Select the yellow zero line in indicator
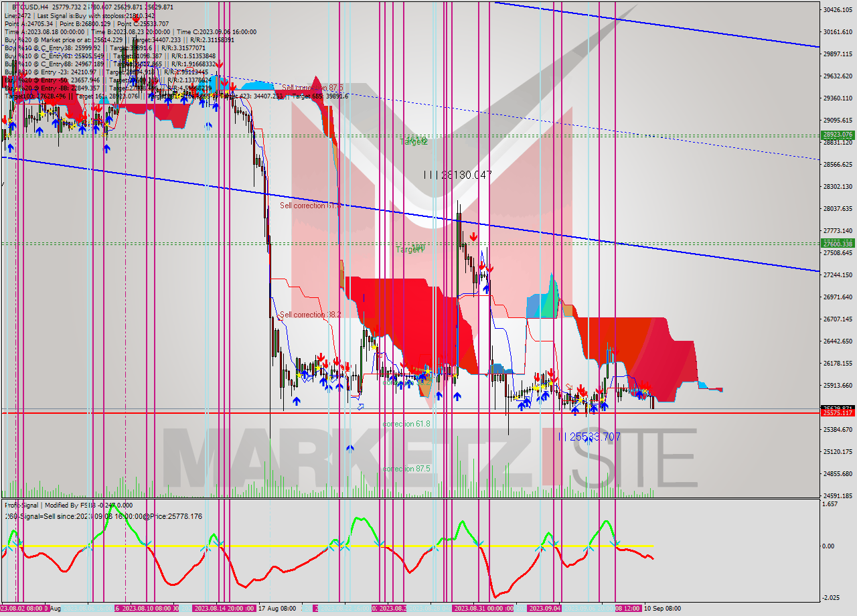857x616 pixels. (327, 546)
